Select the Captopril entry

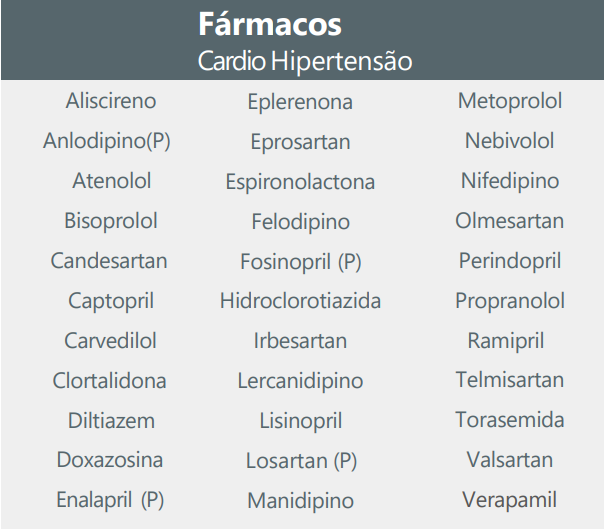(111, 301)
